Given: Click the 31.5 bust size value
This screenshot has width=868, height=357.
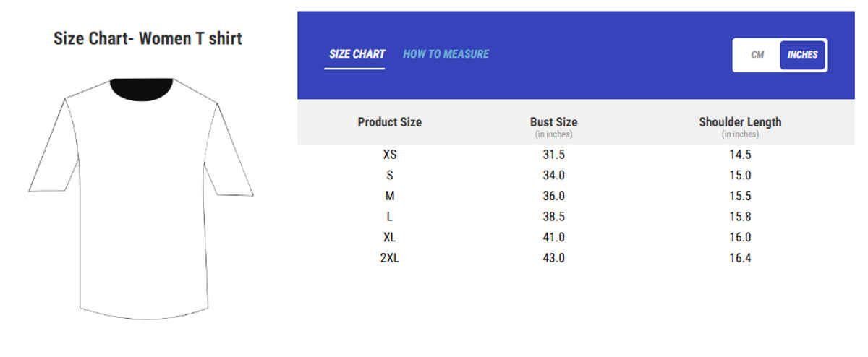Looking at the screenshot, I should tap(553, 154).
